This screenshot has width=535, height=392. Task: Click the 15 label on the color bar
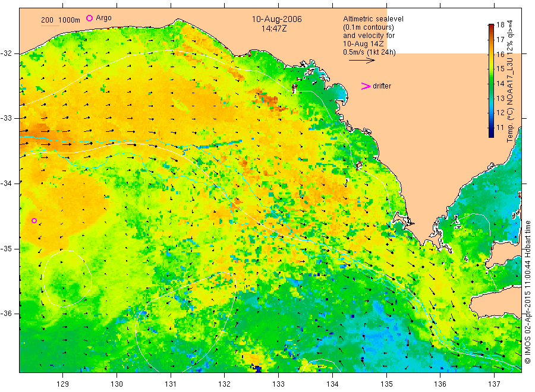point(500,69)
